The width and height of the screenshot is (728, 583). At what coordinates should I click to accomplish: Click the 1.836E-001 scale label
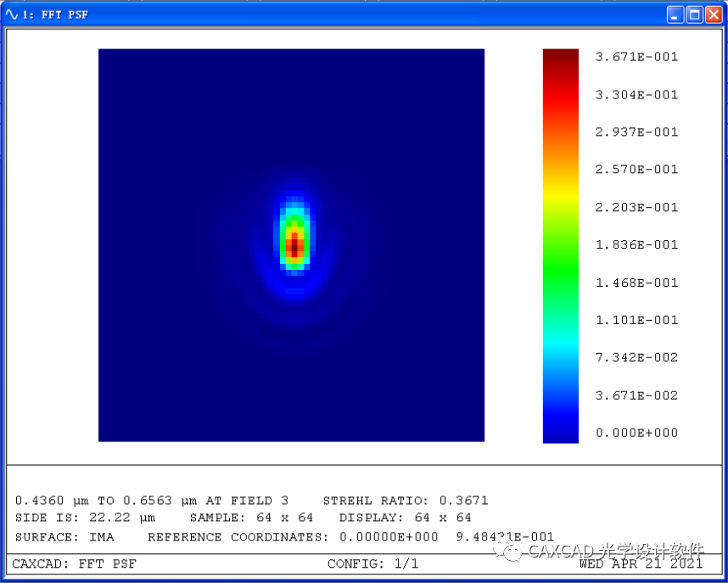(x=636, y=244)
